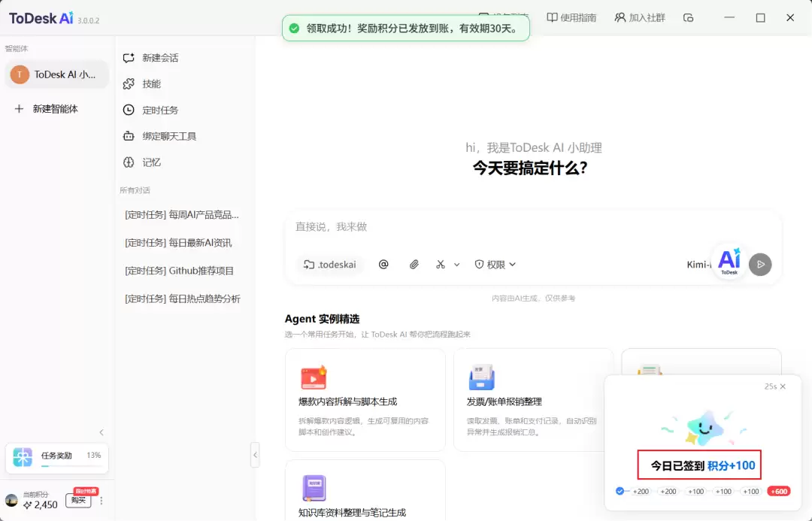
Task: Open the 权限 permissions dropdown
Action: tap(495, 264)
